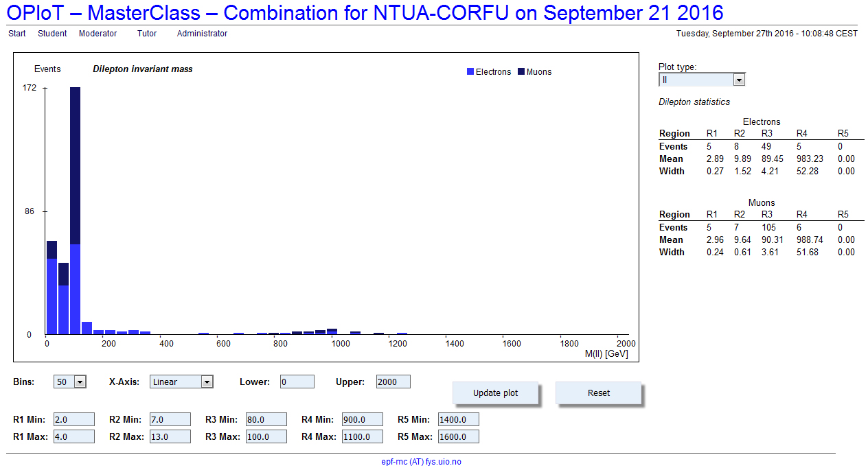Viewport: 868px width, 468px height.
Task: Focus the R4 Min input field
Action: click(x=363, y=419)
